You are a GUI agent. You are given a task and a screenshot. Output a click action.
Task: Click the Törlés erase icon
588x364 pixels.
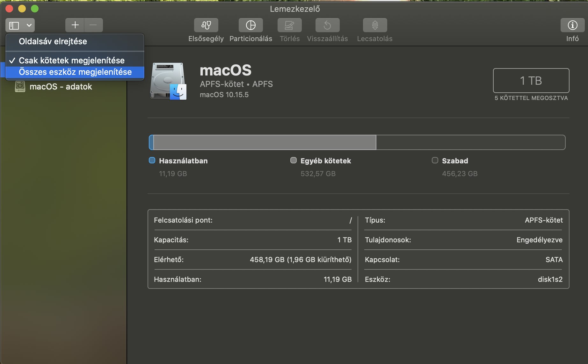pos(289,25)
